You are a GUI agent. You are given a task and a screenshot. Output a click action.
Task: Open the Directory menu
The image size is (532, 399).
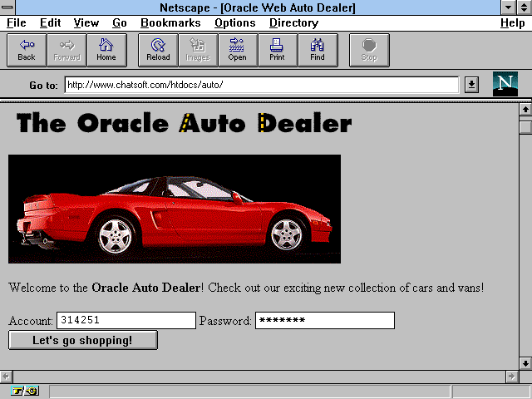(x=293, y=23)
